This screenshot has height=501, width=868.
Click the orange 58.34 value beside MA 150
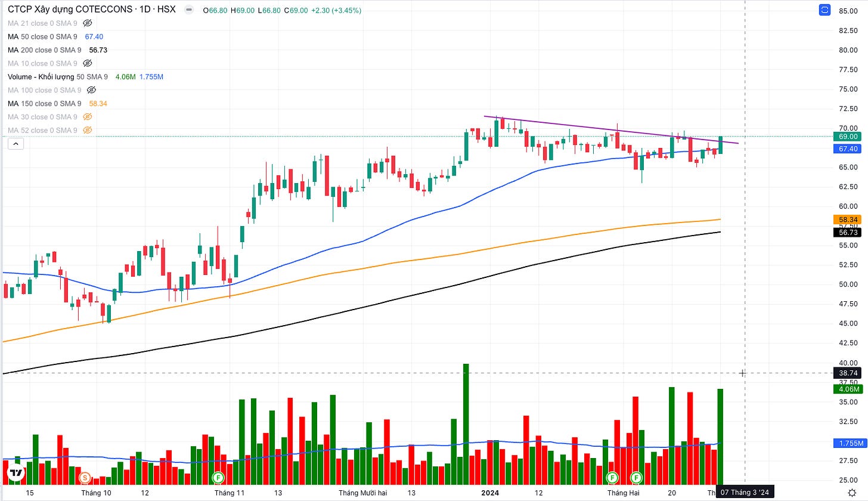pyautogui.click(x=98, y=103)
